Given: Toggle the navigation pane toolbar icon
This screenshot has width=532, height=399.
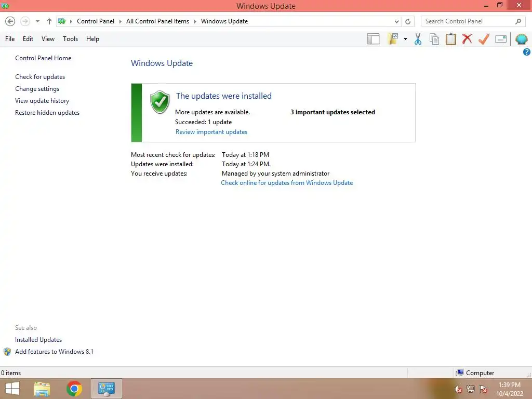Looking at the screenshot, I should (373, 39).
